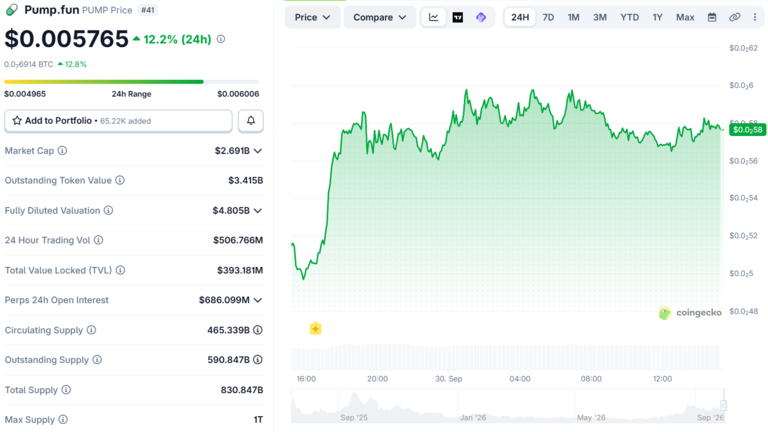768x432 pixels.
Task: Open Total Value Locked info icon
Action: [120, 270]
